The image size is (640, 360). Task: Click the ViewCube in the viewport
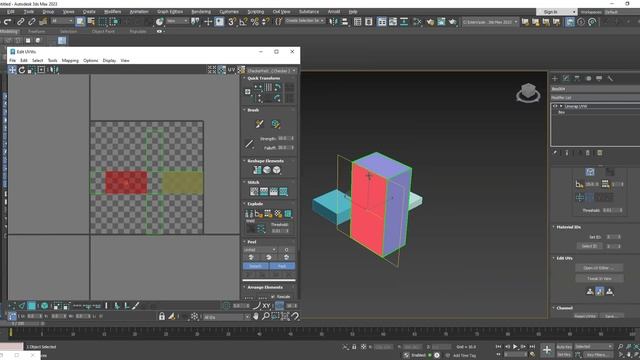pos(528,93)
